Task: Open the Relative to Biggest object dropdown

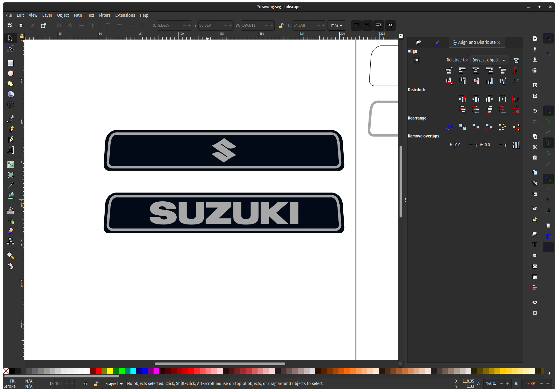Action: pyautogui.click(x=489, y=60)
